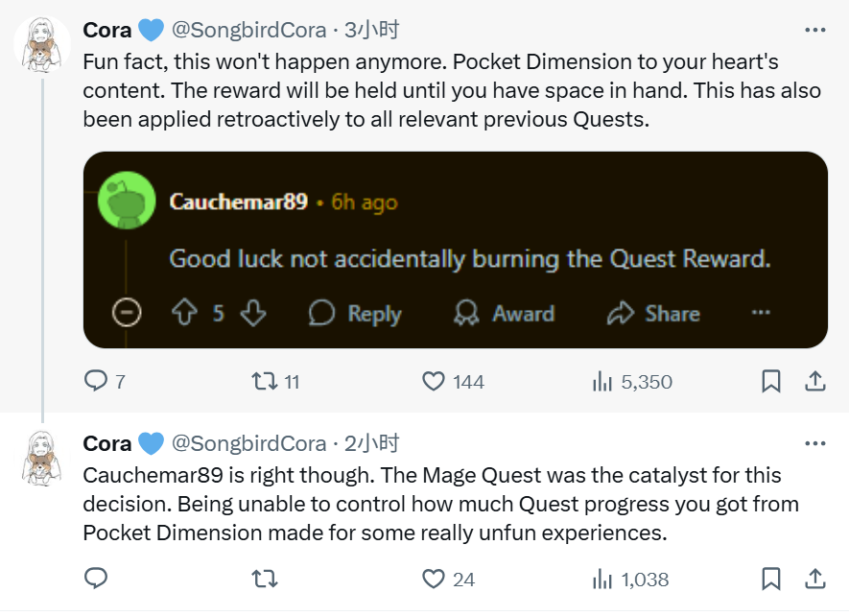The width and height of the screenshot is (849, 616).
Task: Bookmark the first Cora tweet
Action: coord(771,382)
